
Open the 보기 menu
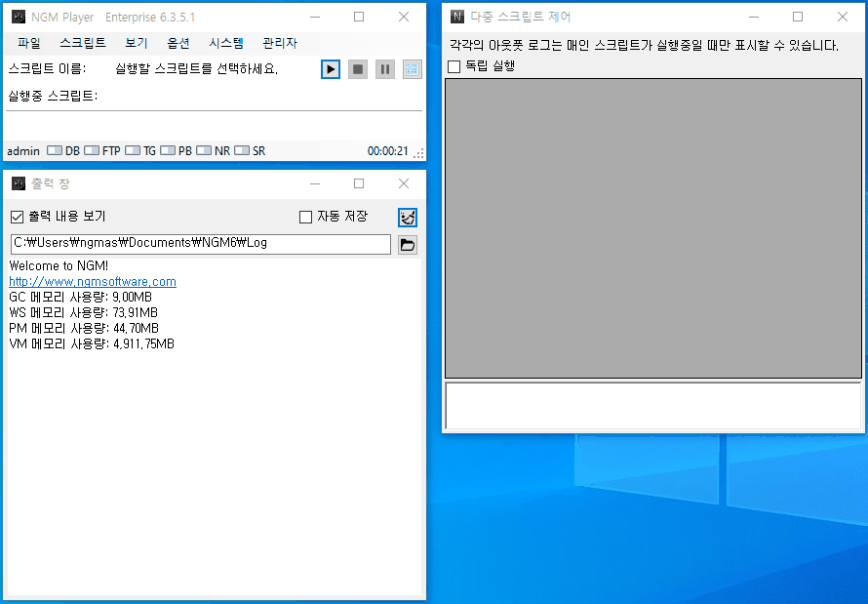(137, 43)
